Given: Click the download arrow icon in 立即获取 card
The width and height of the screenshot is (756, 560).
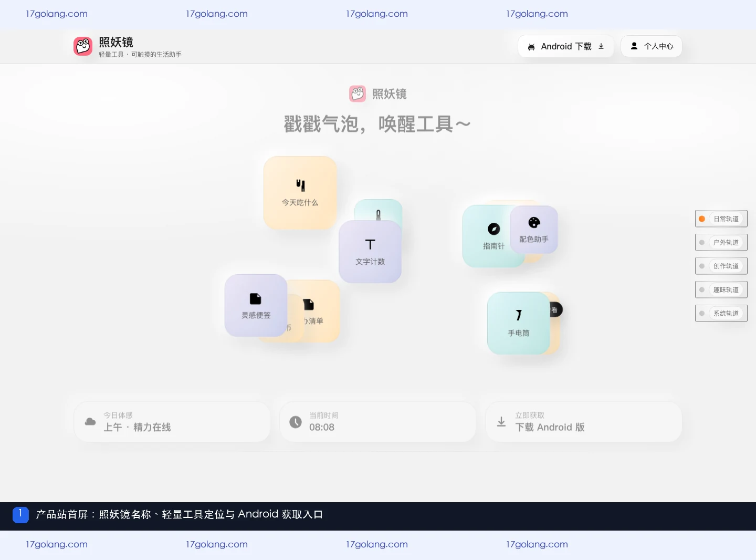Looking at the screenshot, I should pyautogui.click(x=501, y=422).
